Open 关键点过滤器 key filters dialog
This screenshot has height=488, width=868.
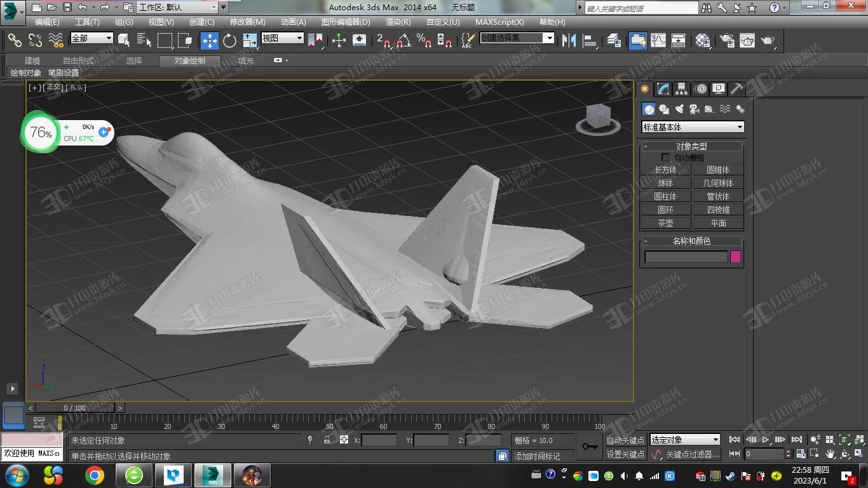click(x=693, y=454)
